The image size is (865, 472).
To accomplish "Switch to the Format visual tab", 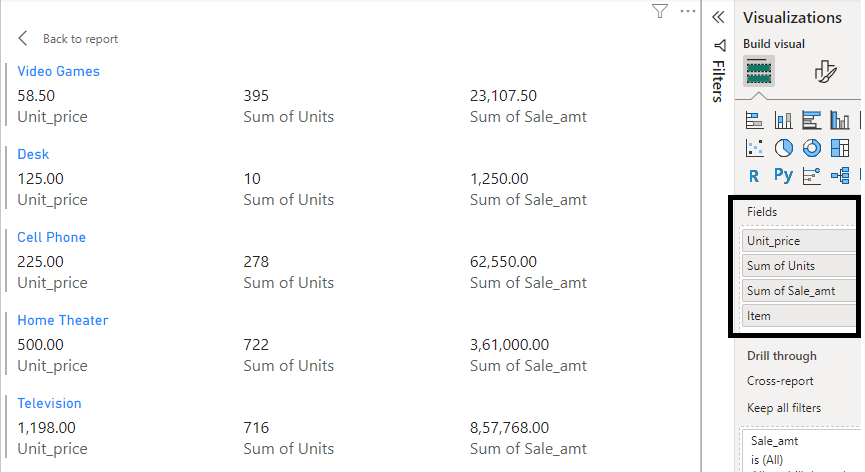I will (x=825, y=71).
